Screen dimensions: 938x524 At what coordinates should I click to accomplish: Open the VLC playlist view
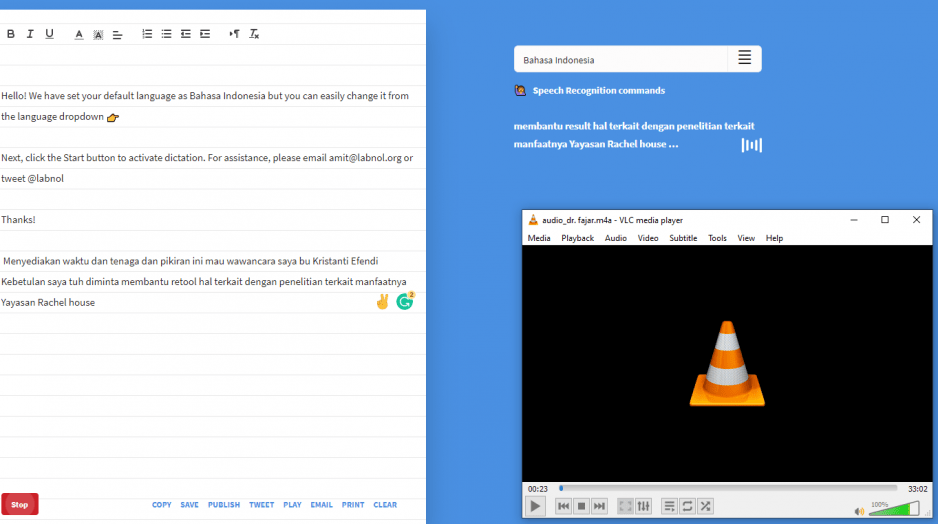[x=670, y=506]
